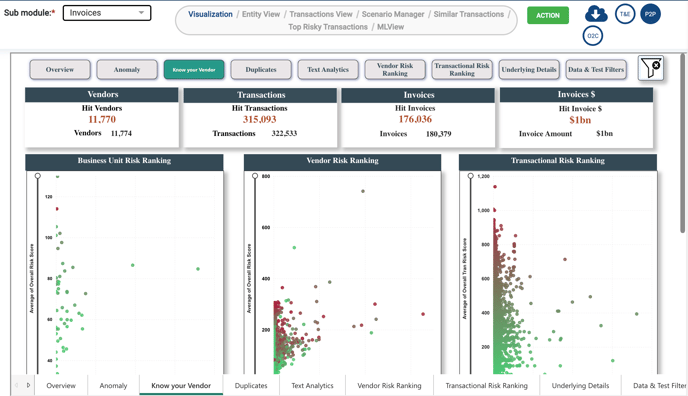Image resolution: width=688 pixels, height=396 pixels.
Task: Click the topmost Vendor Risk Ranking data point
Action: click(x=363, y=191)
